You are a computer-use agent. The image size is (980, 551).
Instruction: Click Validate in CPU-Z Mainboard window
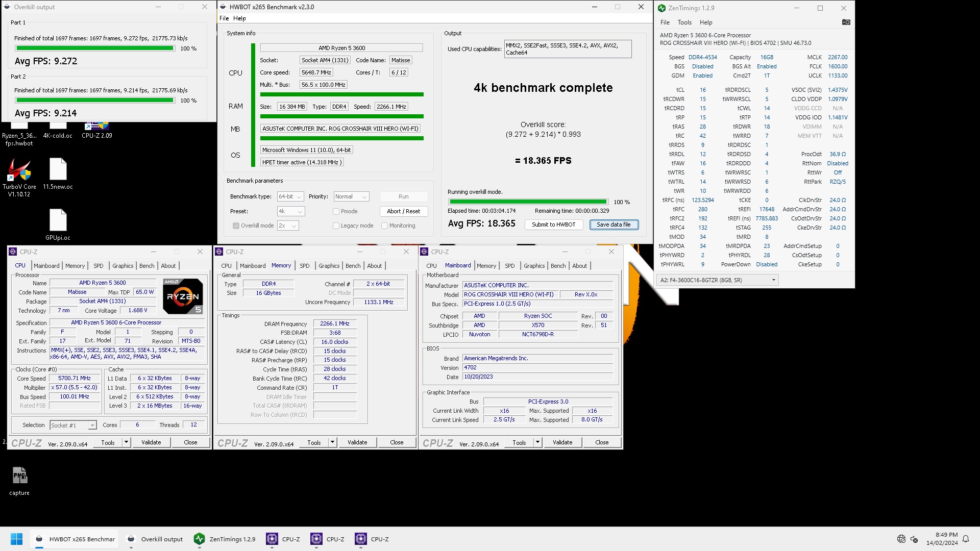(x=562, y=442)
